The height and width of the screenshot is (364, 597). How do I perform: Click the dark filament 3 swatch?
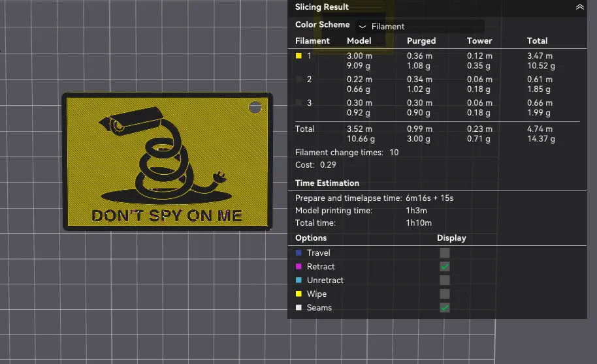click(298, 102)
